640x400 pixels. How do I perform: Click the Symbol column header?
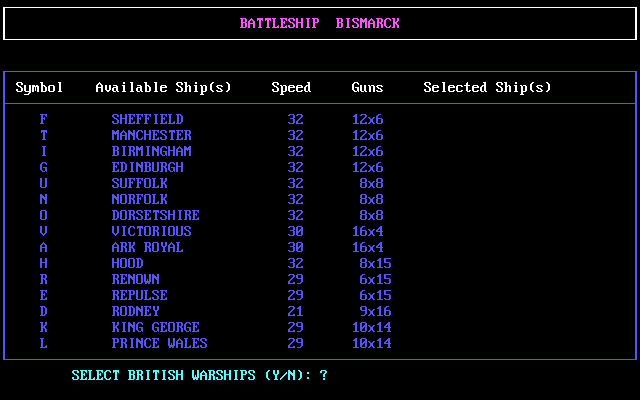[39, 87]
